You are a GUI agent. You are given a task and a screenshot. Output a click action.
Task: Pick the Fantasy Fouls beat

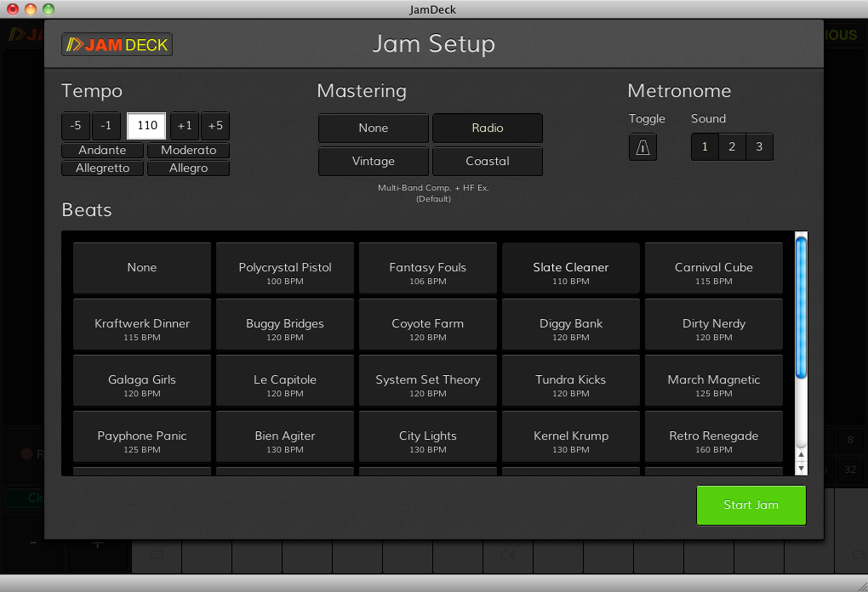[428, 268]
